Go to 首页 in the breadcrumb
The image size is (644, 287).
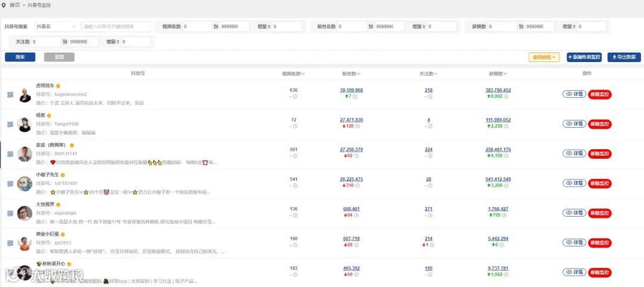click(x=15, y=5)
